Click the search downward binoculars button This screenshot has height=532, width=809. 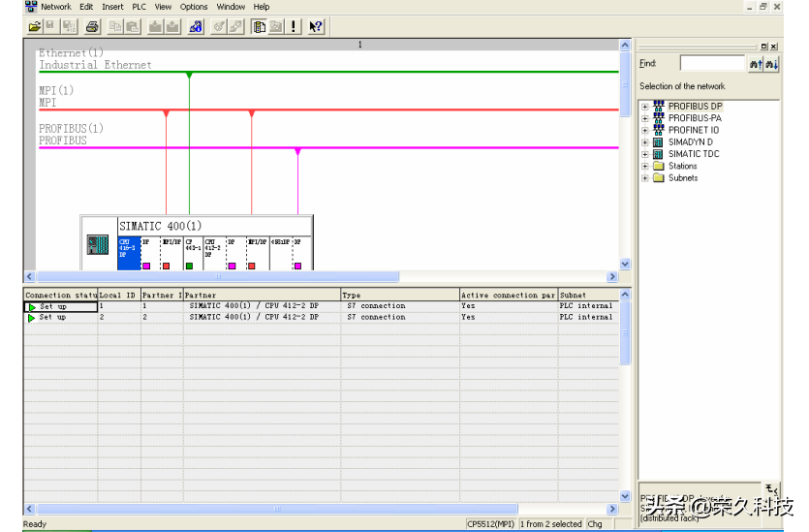pos(771,64)
